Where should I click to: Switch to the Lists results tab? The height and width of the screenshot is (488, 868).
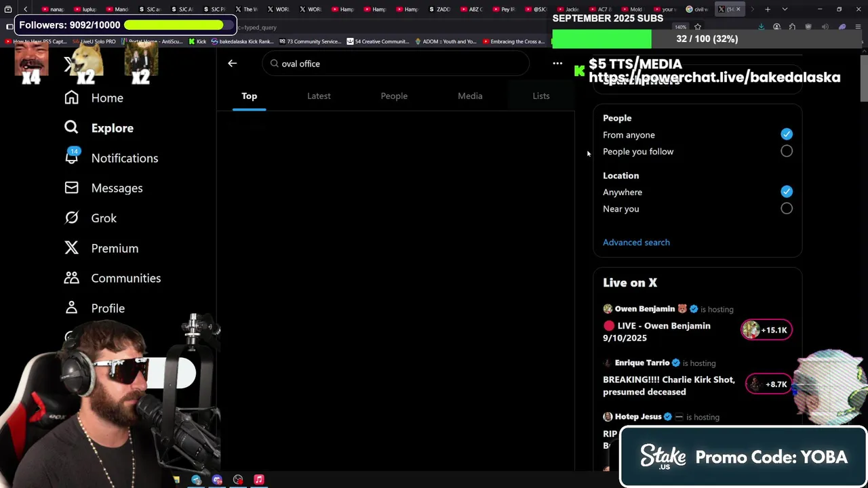541,96
